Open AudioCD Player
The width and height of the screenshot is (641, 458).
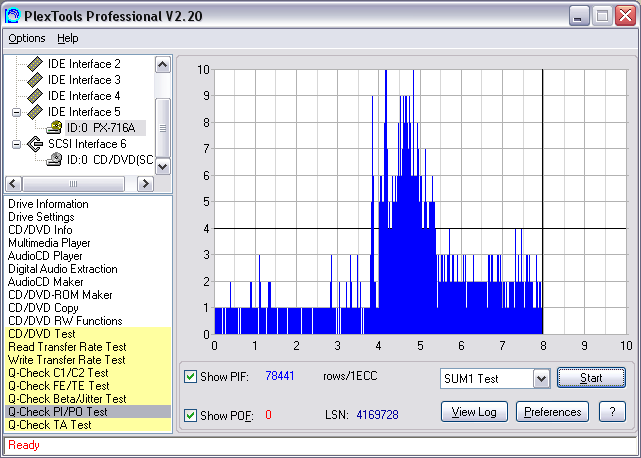[x=45, y=256]
